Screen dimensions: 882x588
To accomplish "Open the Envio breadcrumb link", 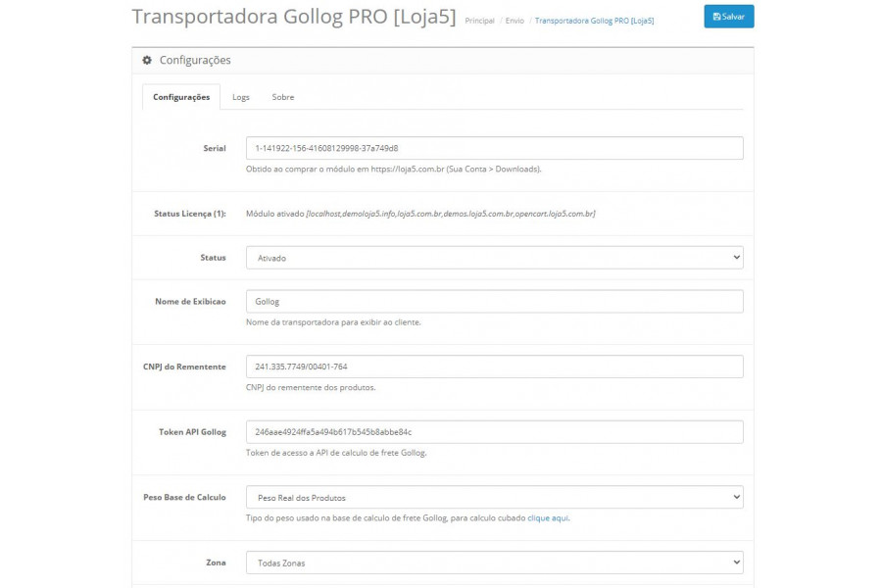I will point(514,21).
